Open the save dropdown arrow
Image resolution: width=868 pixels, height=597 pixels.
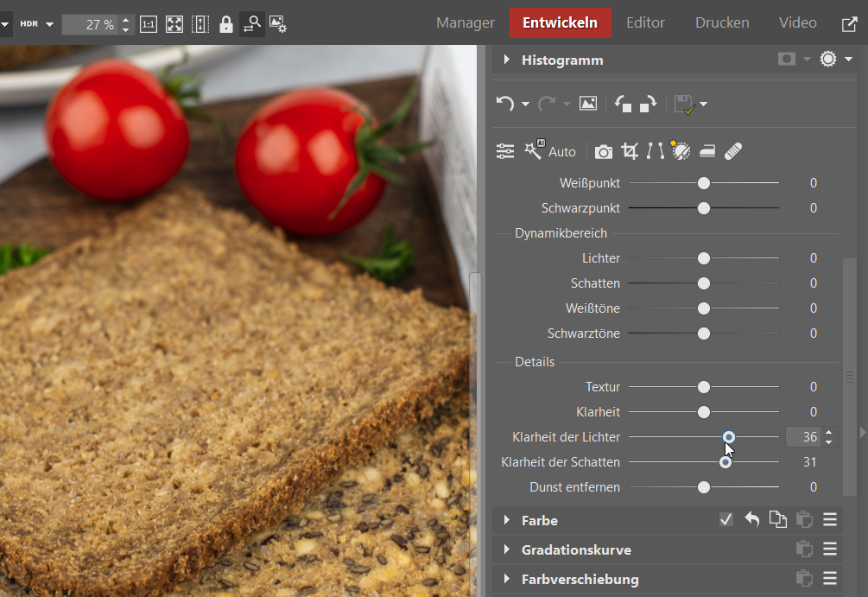[704, 105]
